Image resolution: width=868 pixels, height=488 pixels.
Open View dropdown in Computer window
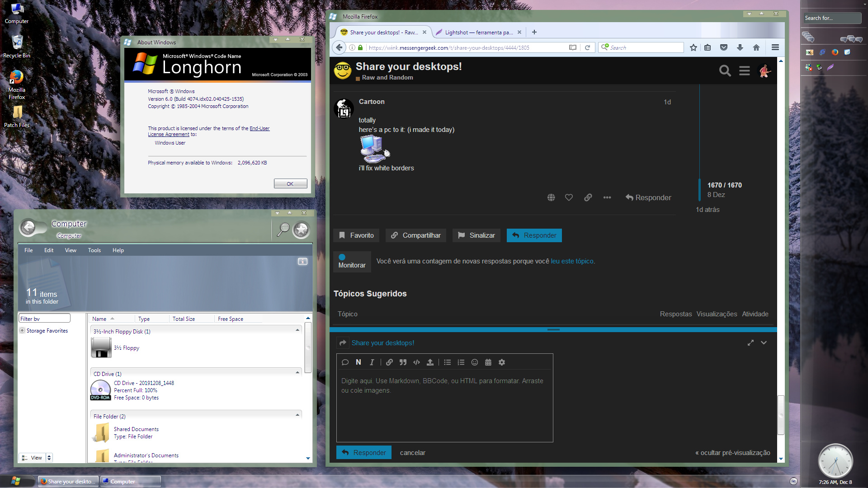click(x=49, y=458)
